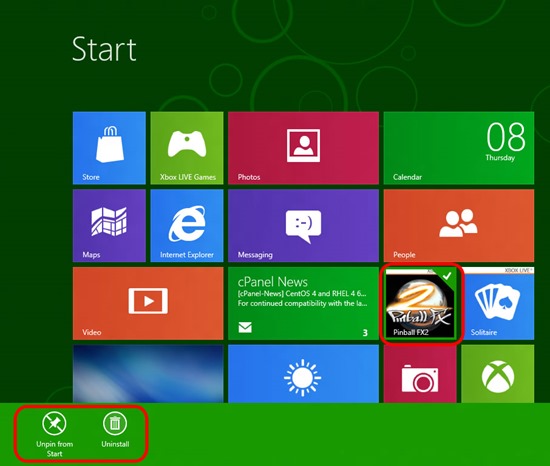Click the Start heading text

point(104,49)
